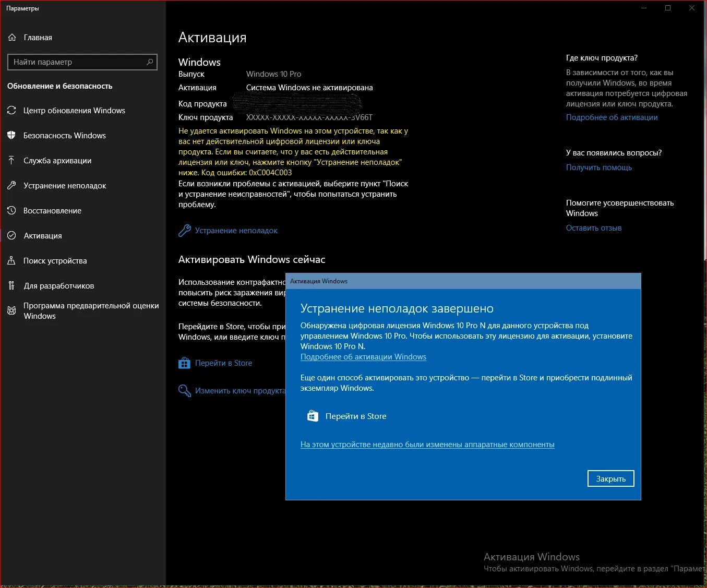Click Получить помощь link

[599, 167]
